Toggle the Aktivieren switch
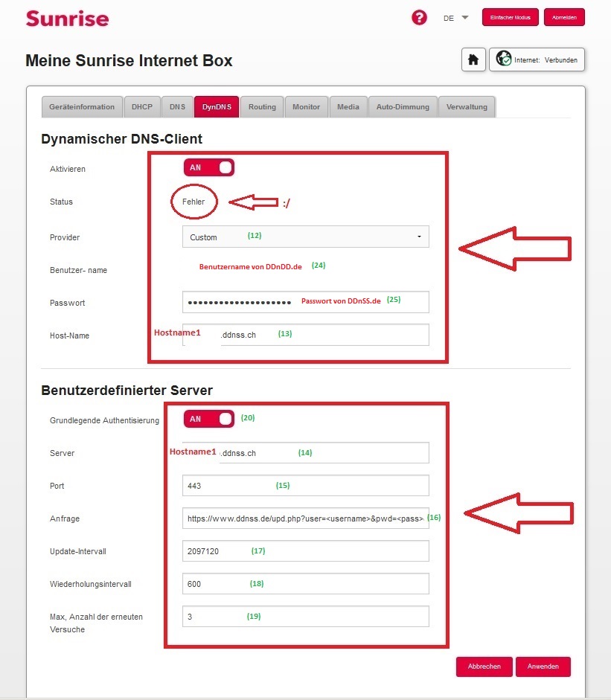 tap(208, 167)
